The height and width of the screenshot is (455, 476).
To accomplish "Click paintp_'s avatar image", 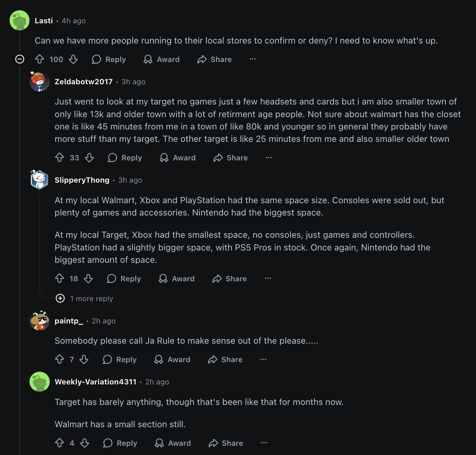I will click(40, 321).
